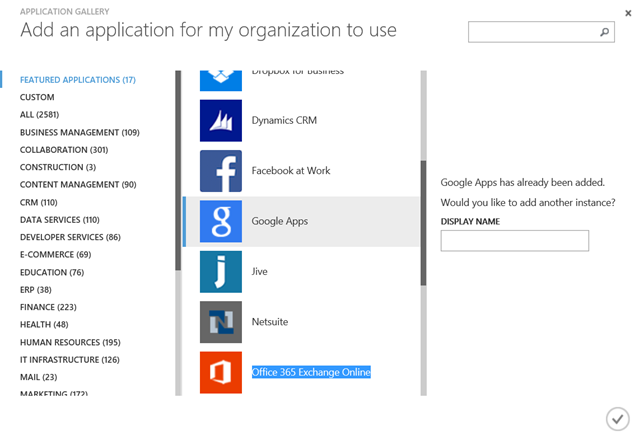
Task: Open Finance (223) category
Action: tap(48, 307)
